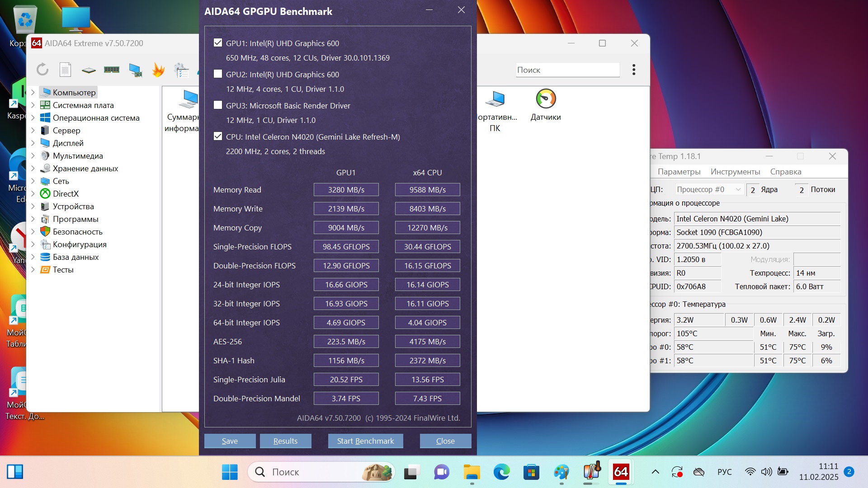
Task: Open the Процессор #0 dropdown in Core Temp
Action: click(x=709, y=189)
